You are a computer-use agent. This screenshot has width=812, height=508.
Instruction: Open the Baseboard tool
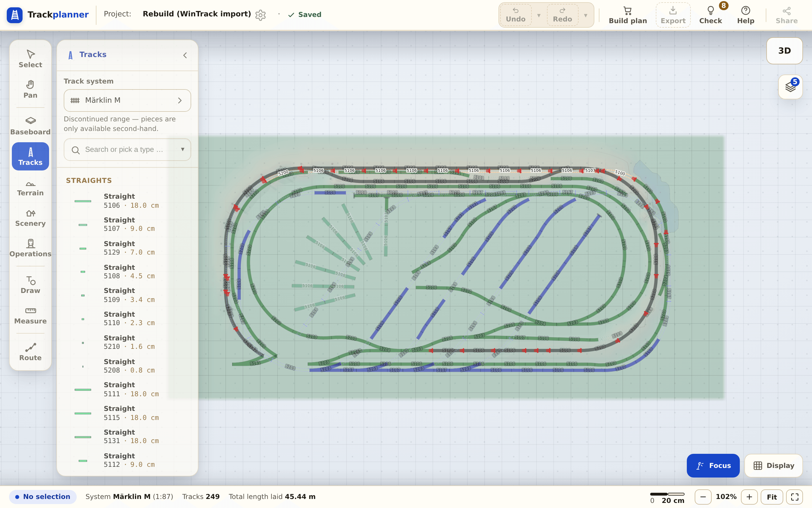30,126
